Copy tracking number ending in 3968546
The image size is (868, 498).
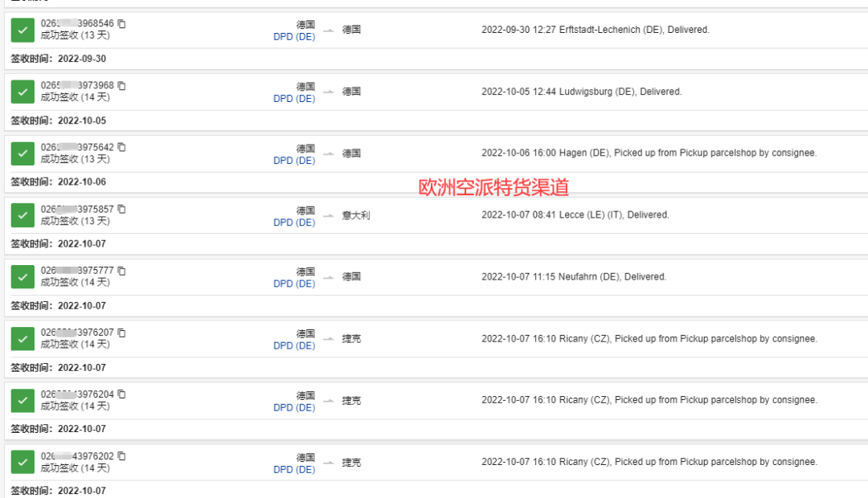coord(121,24)
